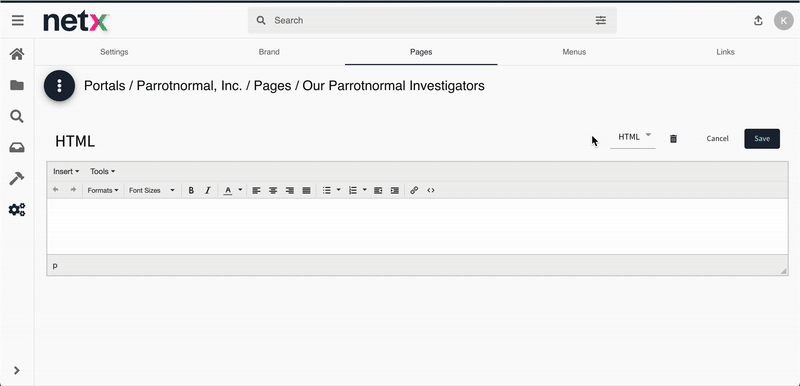
Task: Click the p element path in status bar
Action: [x=55, y=266]
